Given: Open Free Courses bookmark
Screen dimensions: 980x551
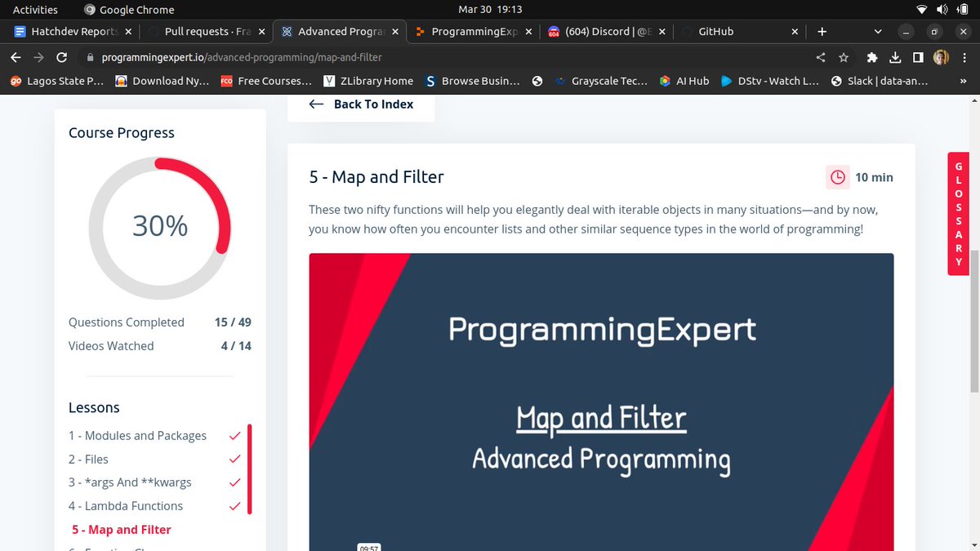Looking at the screenshot, I should pyautogui.click(x=266, y=81).
